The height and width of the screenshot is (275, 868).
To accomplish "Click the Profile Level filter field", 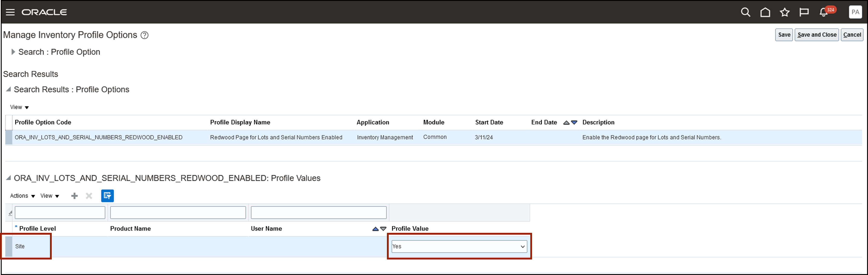I will coord(60,213).
